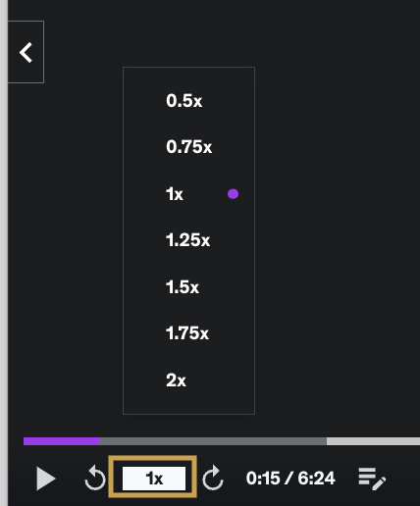Jump to the dark gray buffered portion
Viewport: 420px width, 506px height.
click(x=213, y=441)
